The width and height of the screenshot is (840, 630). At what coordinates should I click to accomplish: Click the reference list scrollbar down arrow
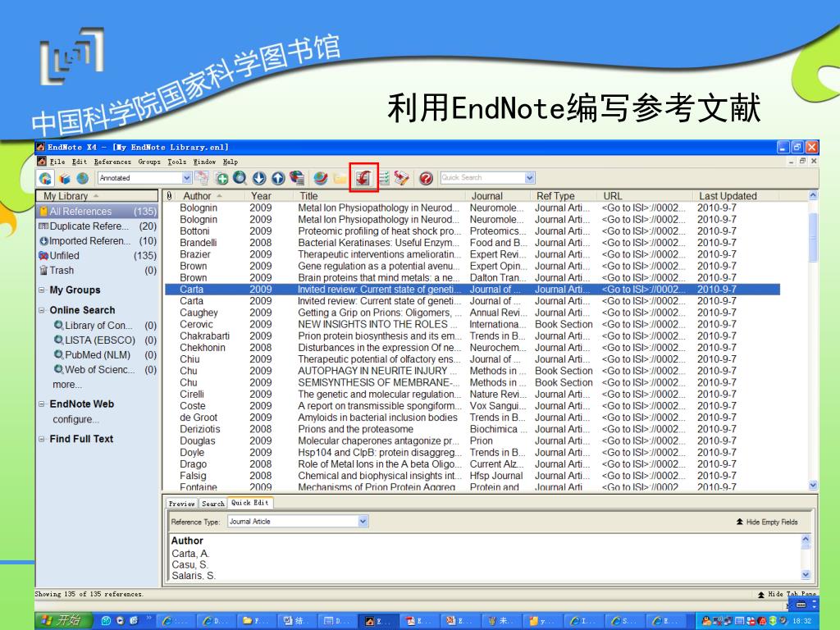click(x=813, y=486)
